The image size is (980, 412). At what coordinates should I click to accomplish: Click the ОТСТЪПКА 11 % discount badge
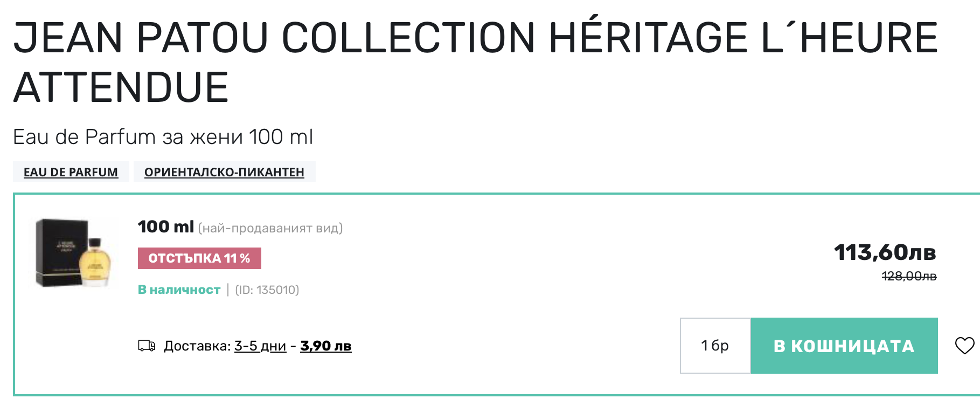(199, 258)
